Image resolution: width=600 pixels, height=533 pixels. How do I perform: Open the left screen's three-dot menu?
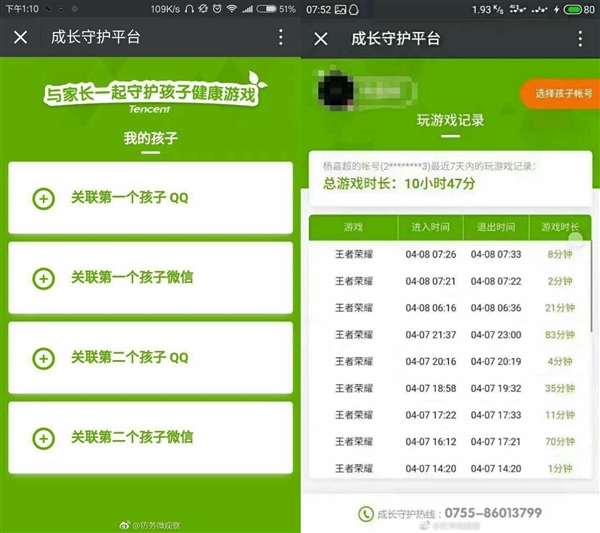(x=280, y=38)
